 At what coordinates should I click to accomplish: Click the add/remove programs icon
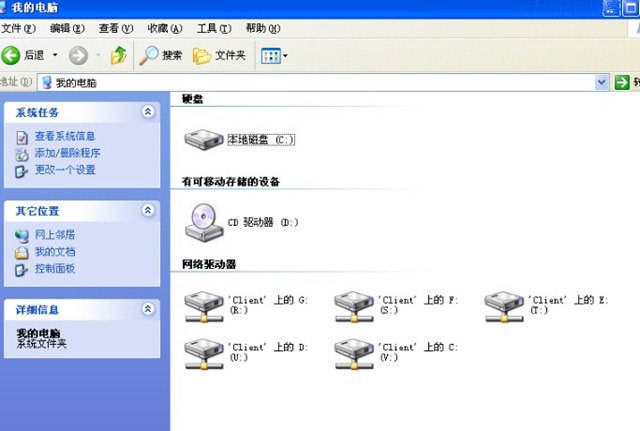click(22, 154)
